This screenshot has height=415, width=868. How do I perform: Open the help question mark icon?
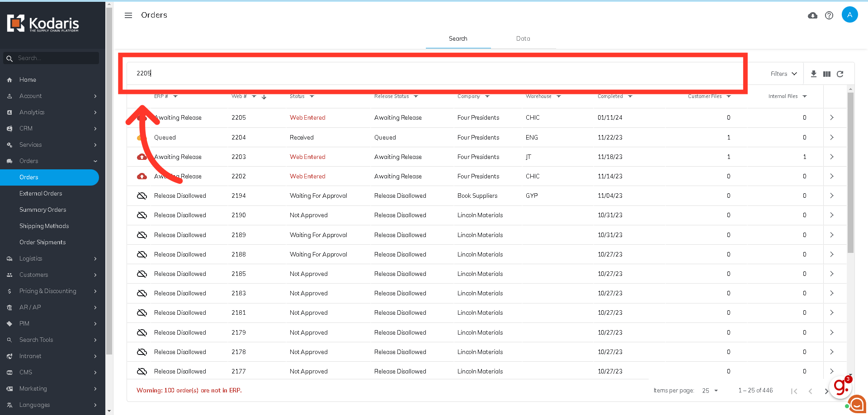coord(829,15)
